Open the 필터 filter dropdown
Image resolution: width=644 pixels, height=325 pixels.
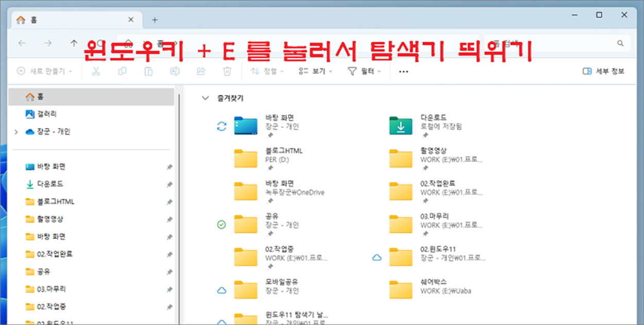[364, 71]
